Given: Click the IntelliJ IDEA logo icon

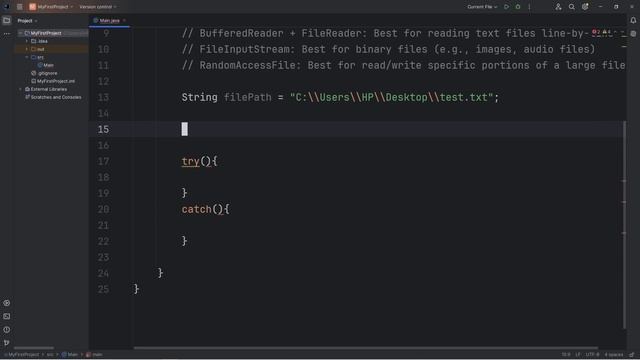Looking at the screenshot, I should tap(7, 7).
